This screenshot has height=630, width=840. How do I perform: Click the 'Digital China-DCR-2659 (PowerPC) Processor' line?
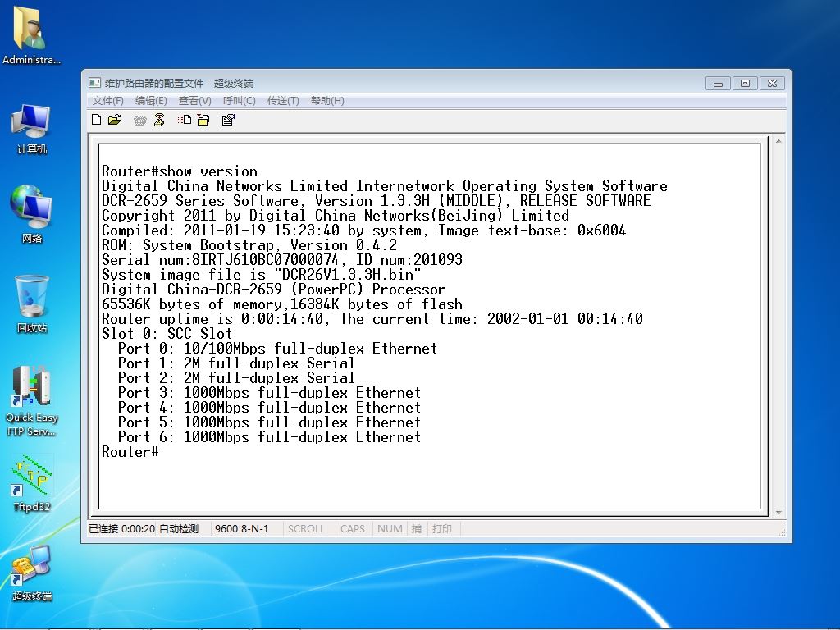274,290
